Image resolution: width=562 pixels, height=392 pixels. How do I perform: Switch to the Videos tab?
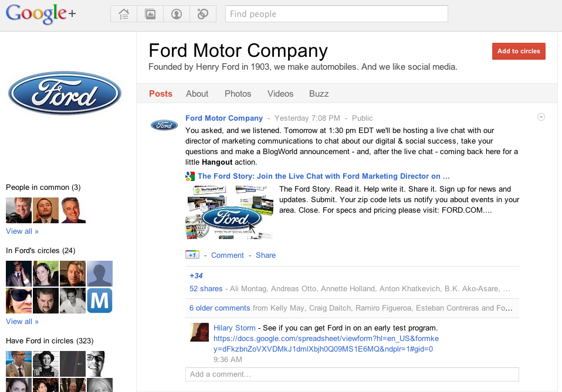click(x=280, y=94)
